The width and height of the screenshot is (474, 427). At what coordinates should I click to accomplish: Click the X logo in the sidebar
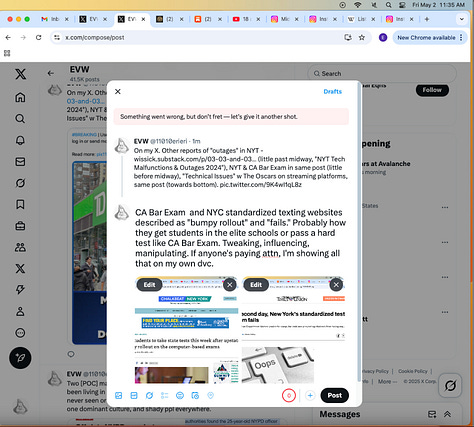point(20,74)
